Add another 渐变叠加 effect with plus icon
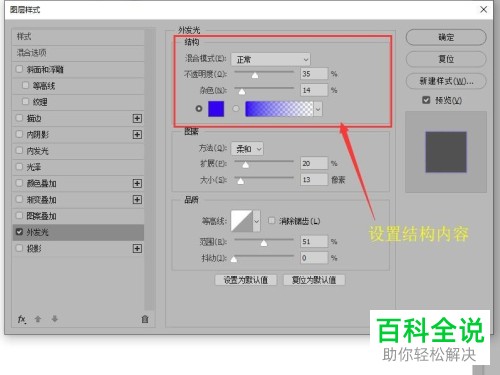This screenshot has width=500, height=375. (137, 199)
